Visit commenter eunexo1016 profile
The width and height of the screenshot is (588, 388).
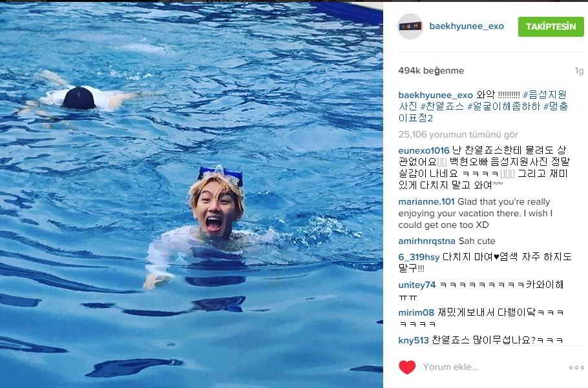click(x=424, y=150)
